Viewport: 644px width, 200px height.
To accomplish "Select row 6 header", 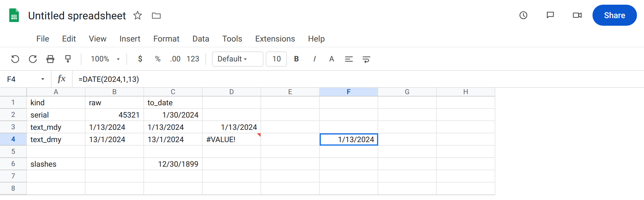I will pyautogui.click(x=13, y=164).
